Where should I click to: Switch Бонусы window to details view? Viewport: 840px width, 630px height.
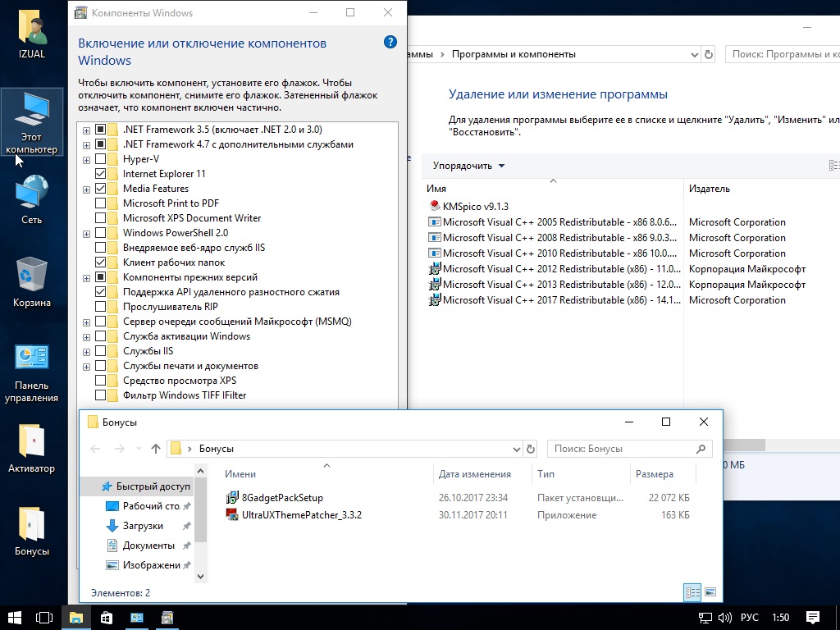[692, 592]
